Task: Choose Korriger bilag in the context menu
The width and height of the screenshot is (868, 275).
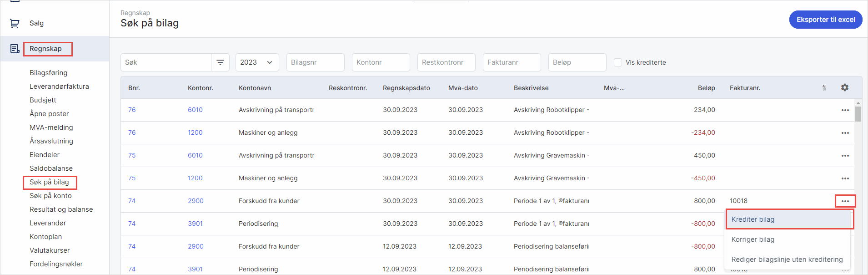Action: [x=753, y=239]
